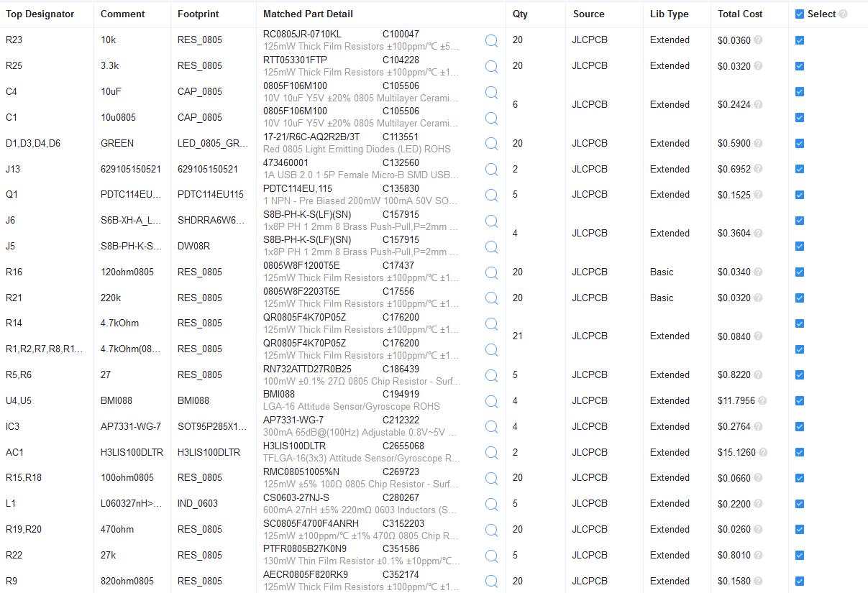Open search for BMI088 sensor row

click(491, 400)
